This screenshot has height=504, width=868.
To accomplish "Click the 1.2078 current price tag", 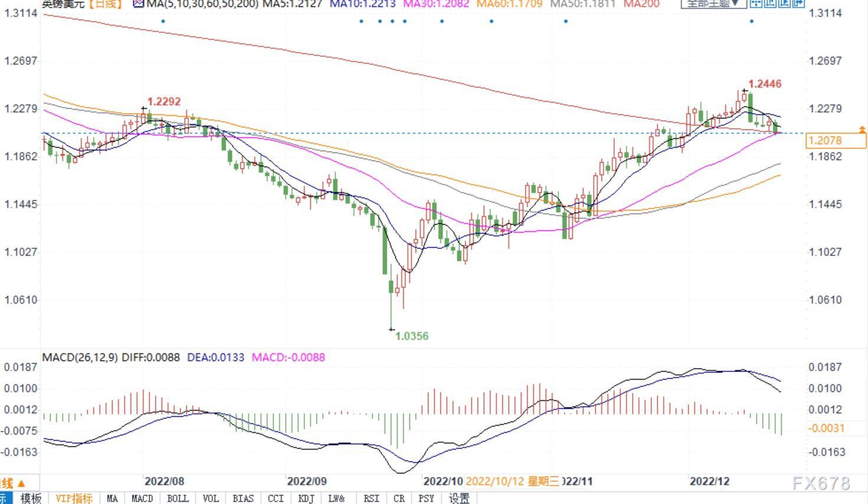I will pyautogui.click(x=836, y=140).
